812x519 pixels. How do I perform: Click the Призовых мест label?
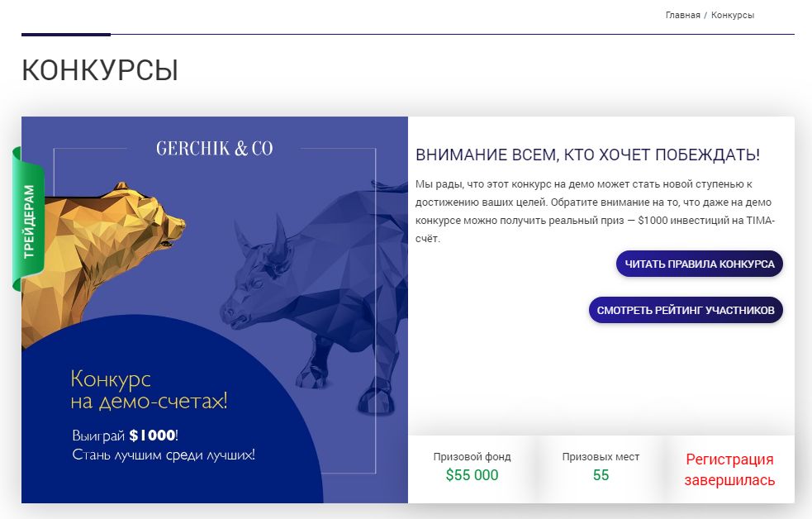click(x=601, y=457)
